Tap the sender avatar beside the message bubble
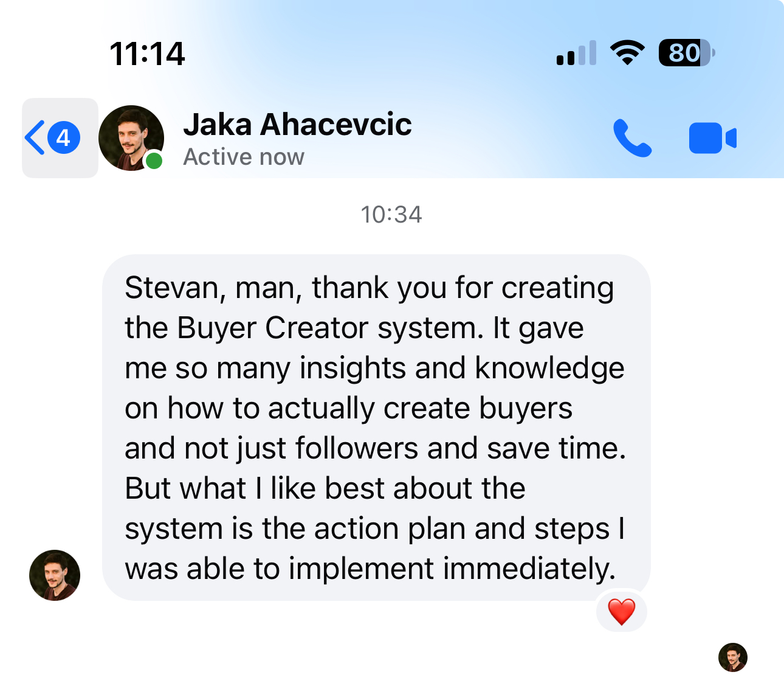 click(x=55, y=575)
